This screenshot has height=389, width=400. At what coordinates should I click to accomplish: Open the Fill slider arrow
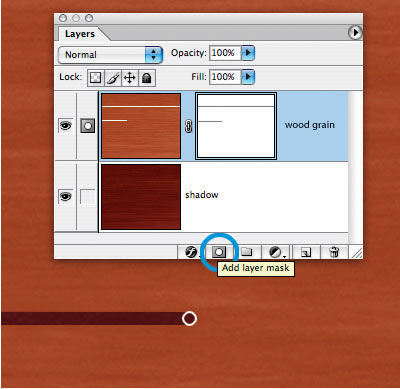pos(248,77)
